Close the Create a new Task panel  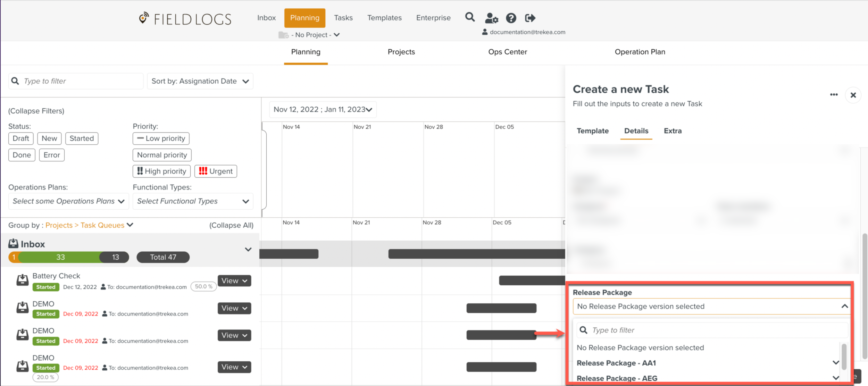click(853, 95)
